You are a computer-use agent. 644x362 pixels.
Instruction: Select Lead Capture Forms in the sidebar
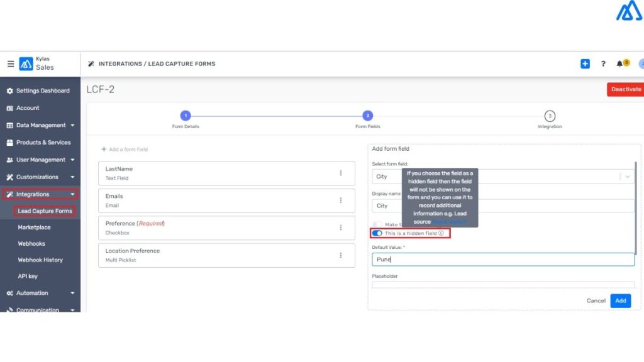pyautogui.click(x=45, y=211)
